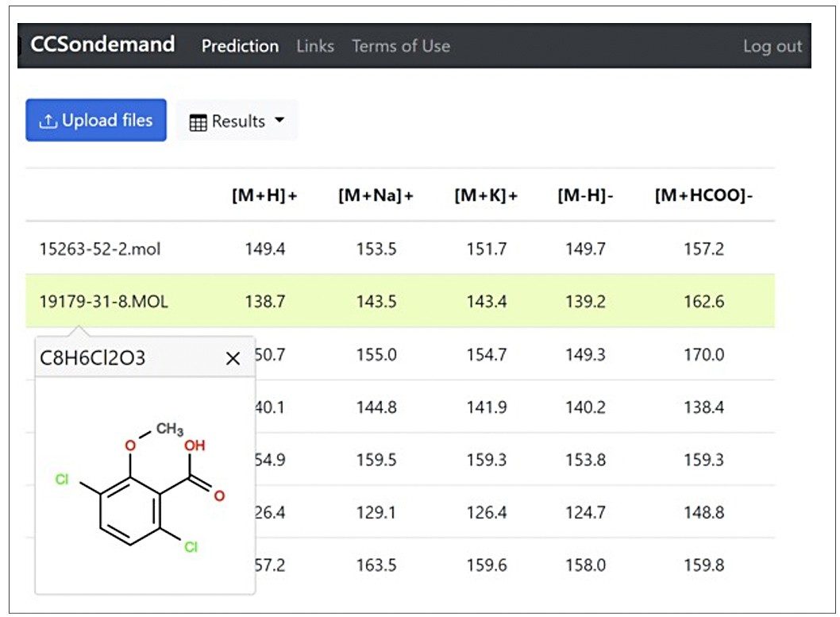The width and height of the screenshot is (840, 617).
Task: Click the [M-H]- column header
Action: (x=585, y=195)
